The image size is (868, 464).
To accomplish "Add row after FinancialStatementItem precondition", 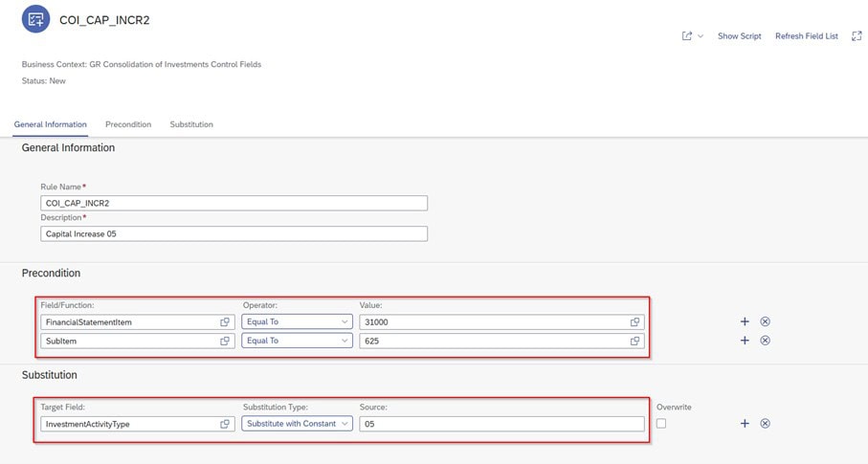I will [745, 322].
